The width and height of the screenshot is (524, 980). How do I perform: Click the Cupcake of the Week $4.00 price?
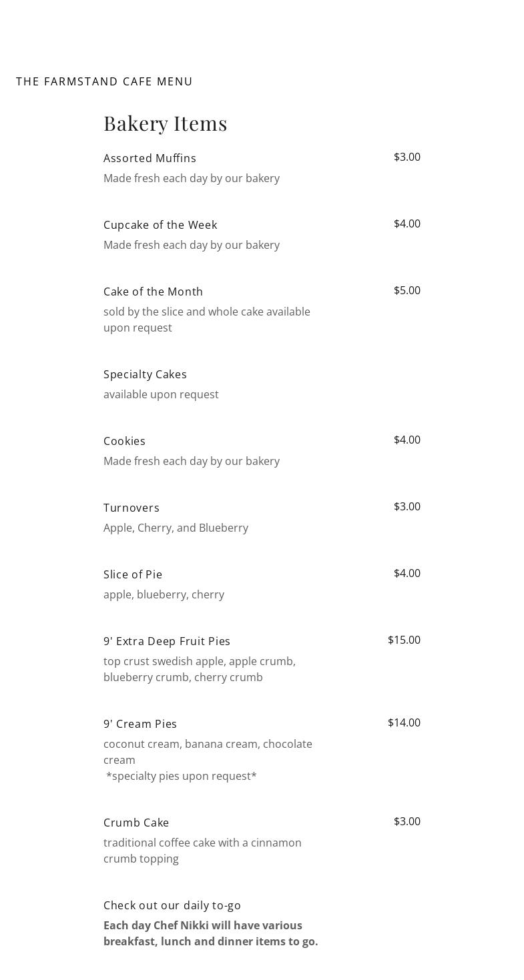[x=407, y=223]
